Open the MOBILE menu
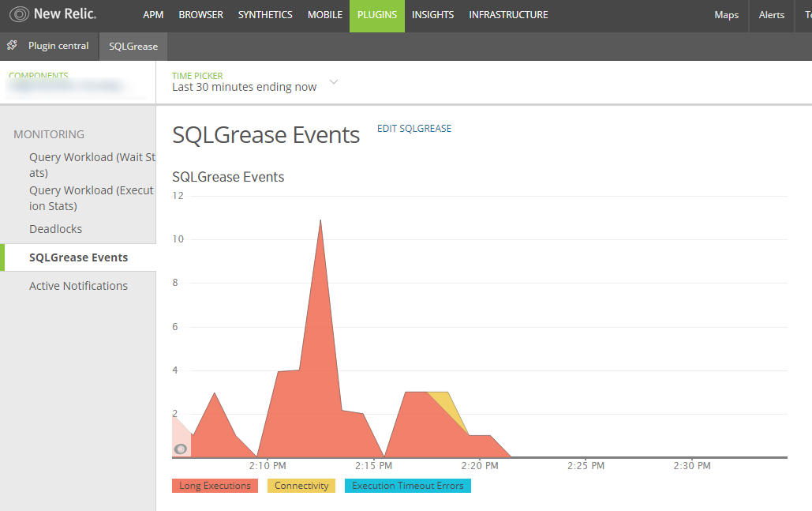The width and height of the screenshot is (812, 511). pyautogui.click(x=324, y=15)
